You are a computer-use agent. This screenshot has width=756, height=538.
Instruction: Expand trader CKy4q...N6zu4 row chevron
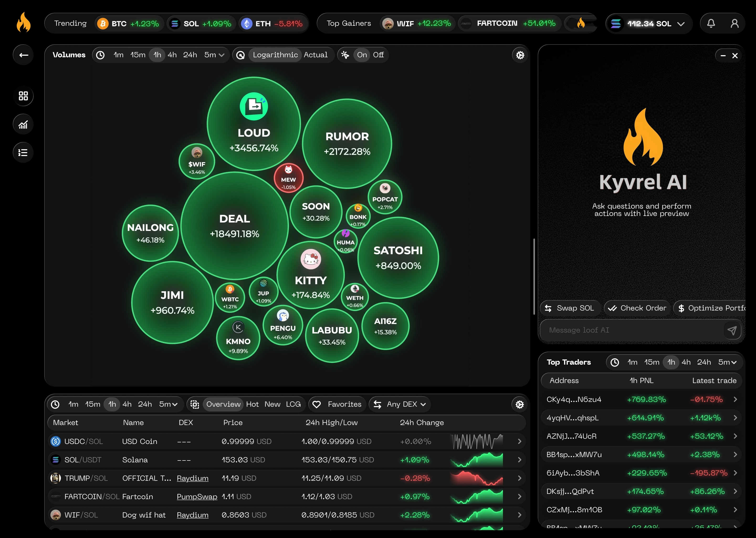[735, 399]
